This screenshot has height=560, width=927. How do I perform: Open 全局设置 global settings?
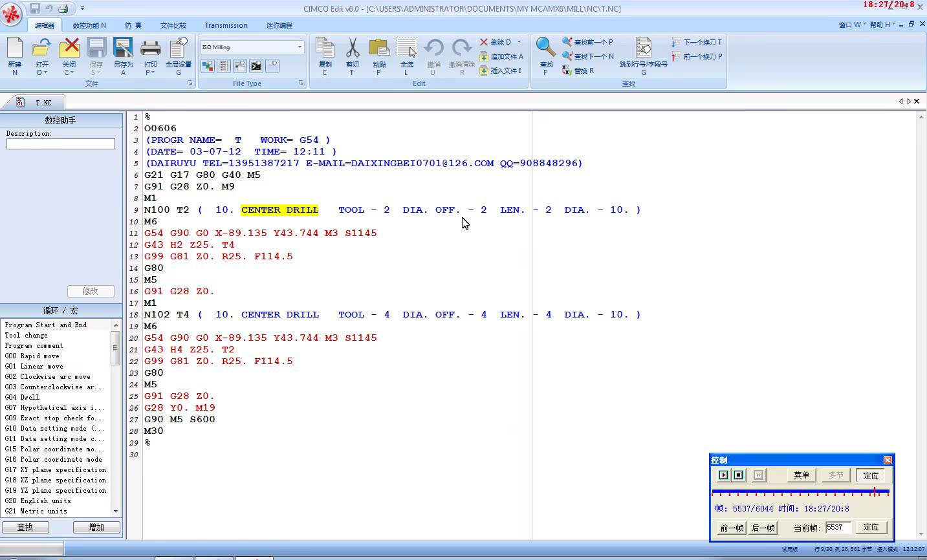point(178,56)
